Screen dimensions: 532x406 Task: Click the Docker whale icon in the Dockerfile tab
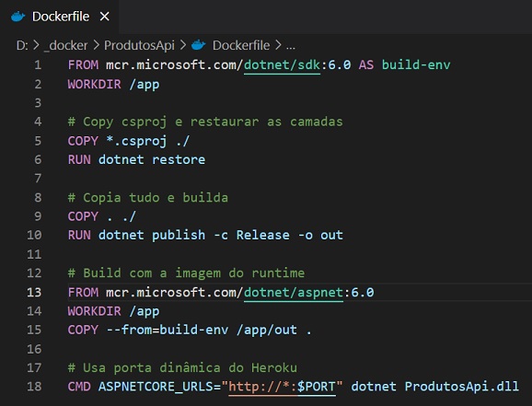(18, 17)
